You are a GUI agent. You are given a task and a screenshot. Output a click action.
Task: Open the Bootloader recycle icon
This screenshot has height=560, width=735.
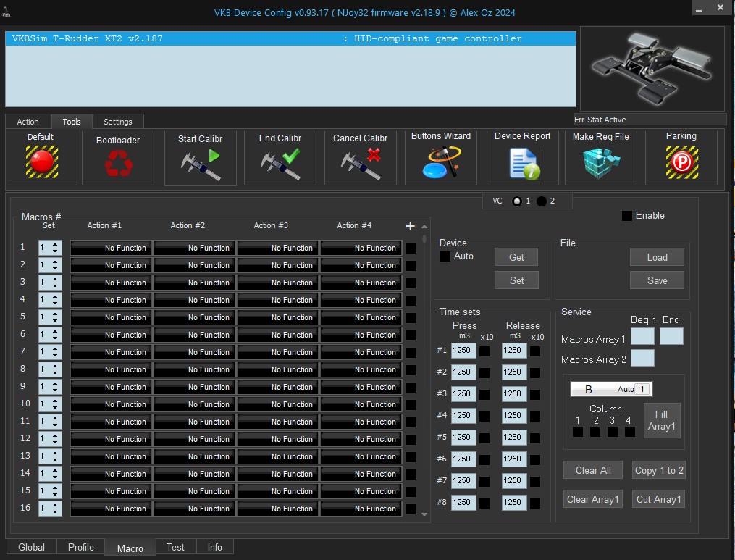click(118, 163)
